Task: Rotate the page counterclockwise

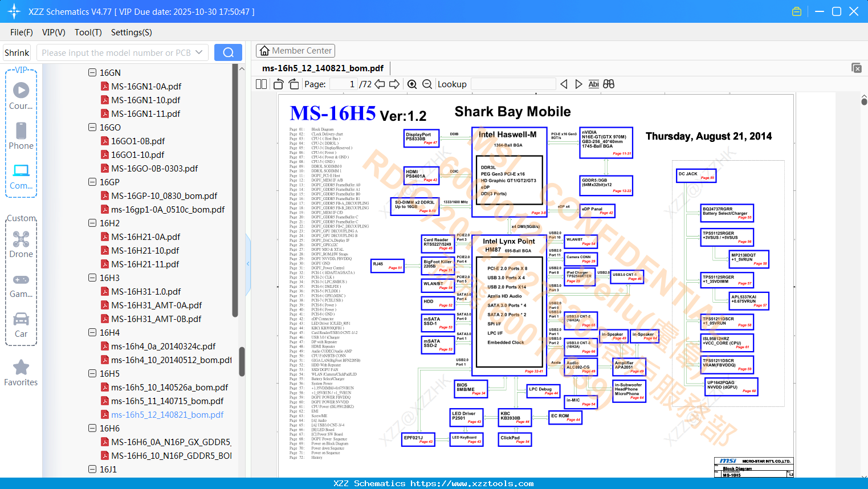Action: coord(279,84)
